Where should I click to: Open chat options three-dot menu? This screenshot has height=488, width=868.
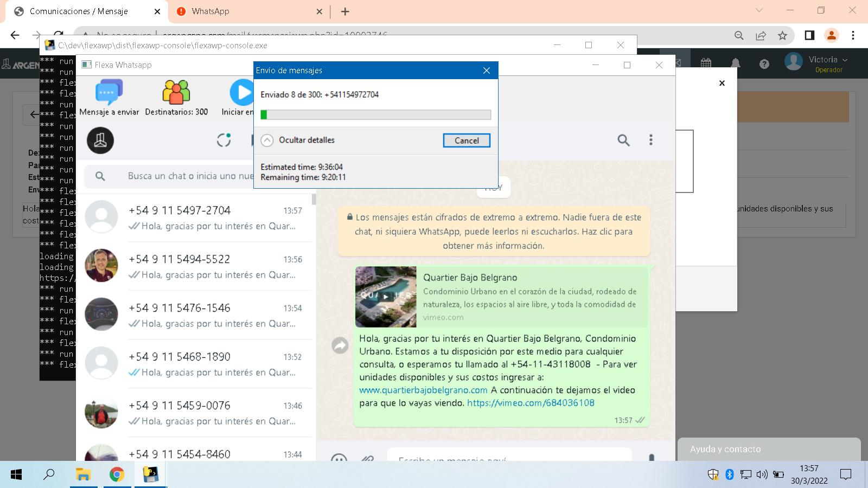pyautogui.click(x=651, y=140)
